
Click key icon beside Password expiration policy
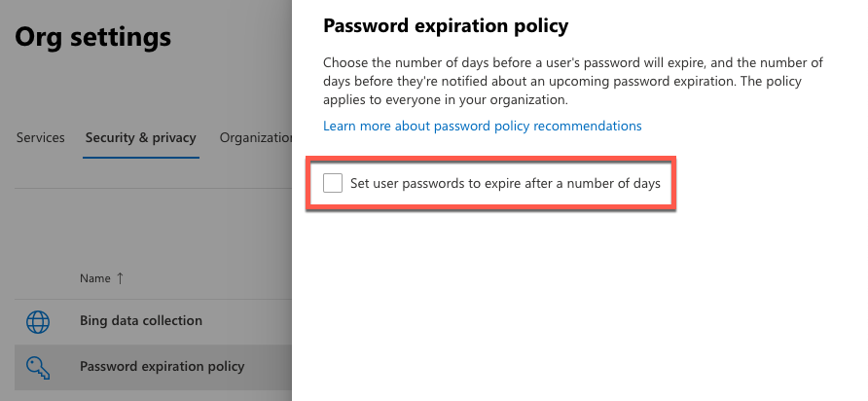[38, 367]
